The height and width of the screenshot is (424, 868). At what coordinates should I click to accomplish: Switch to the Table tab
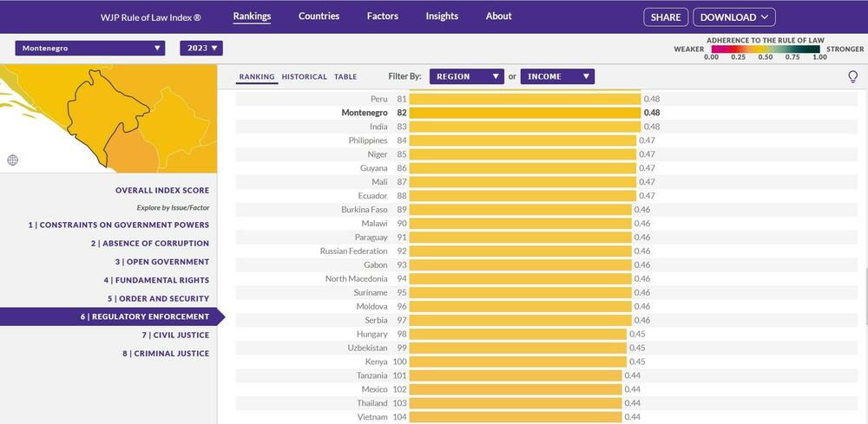point(345,77)
